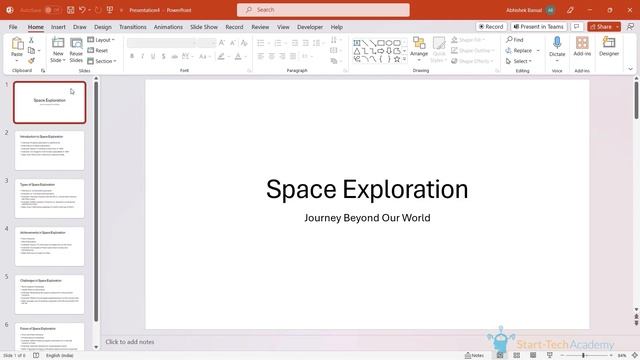Open the Add-ins icon

582,42
